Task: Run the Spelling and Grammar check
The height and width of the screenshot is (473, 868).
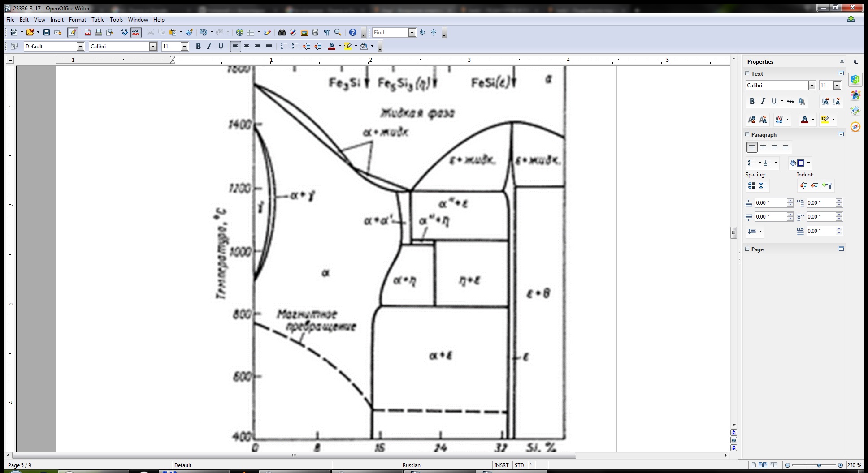Action: pyautogui.click(x=125, y=32)
